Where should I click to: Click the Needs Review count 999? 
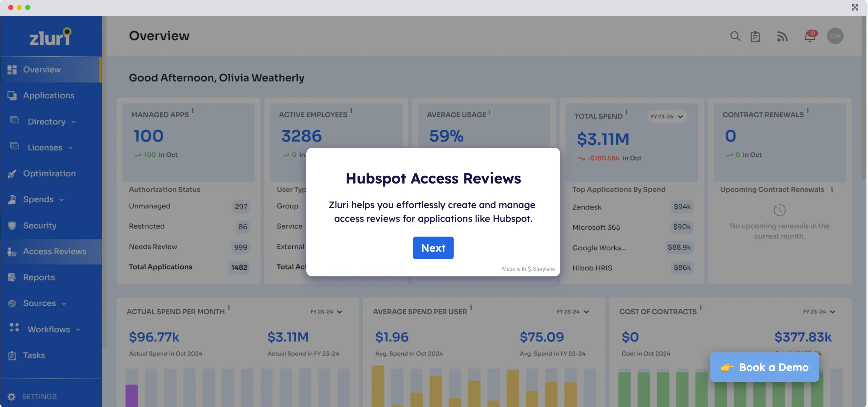pyautogui.click(x=241, y=247)
